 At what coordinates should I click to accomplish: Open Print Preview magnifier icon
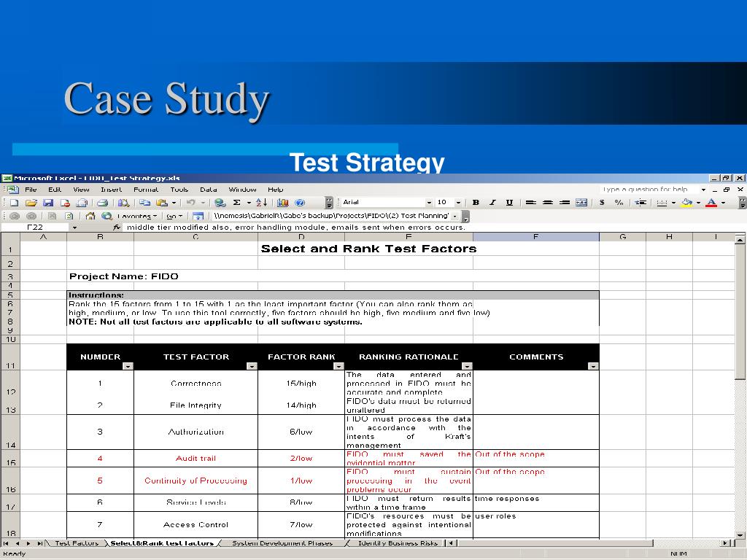point(123,203)
